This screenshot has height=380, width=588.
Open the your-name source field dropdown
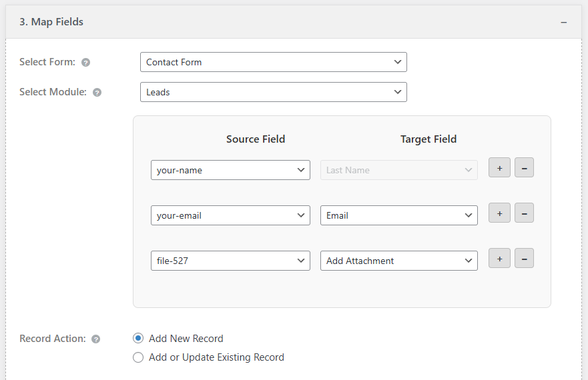[230, 170]
